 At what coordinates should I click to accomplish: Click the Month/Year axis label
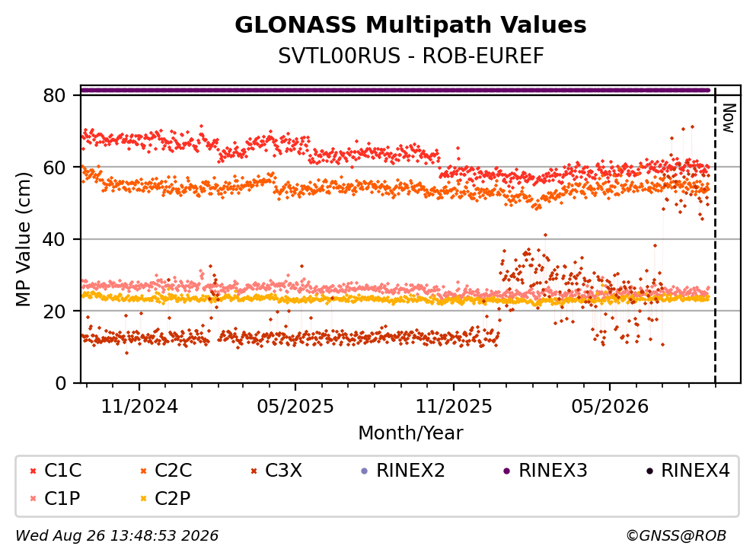coord(410,433)
